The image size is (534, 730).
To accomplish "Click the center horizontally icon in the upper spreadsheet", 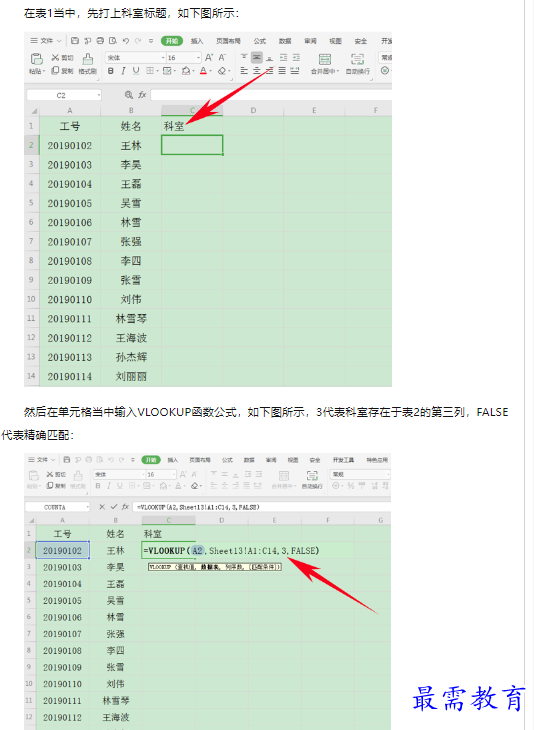I will [x=257, y=71].
